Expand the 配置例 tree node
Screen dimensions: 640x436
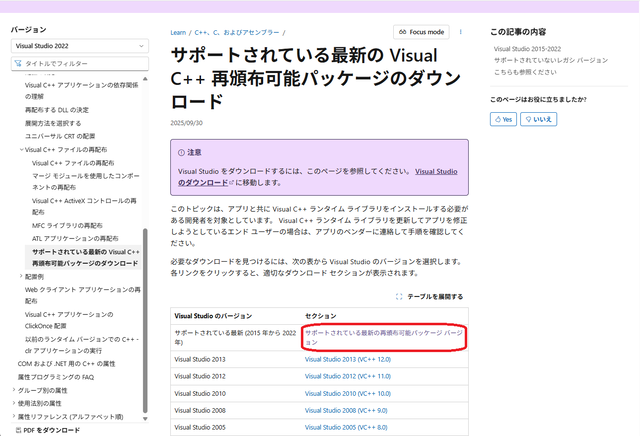pyautogui.click(x=21, y=276)
